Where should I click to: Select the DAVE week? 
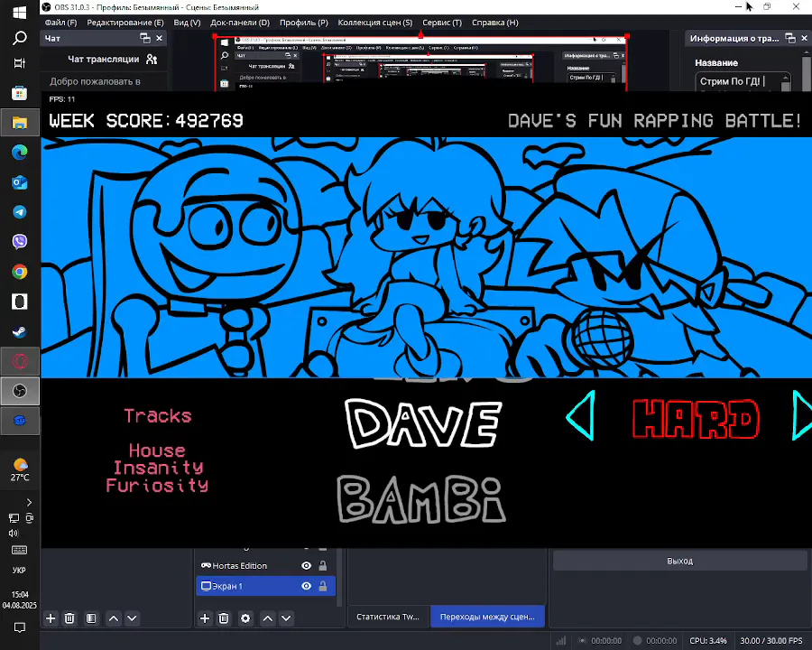pos(423,423)
